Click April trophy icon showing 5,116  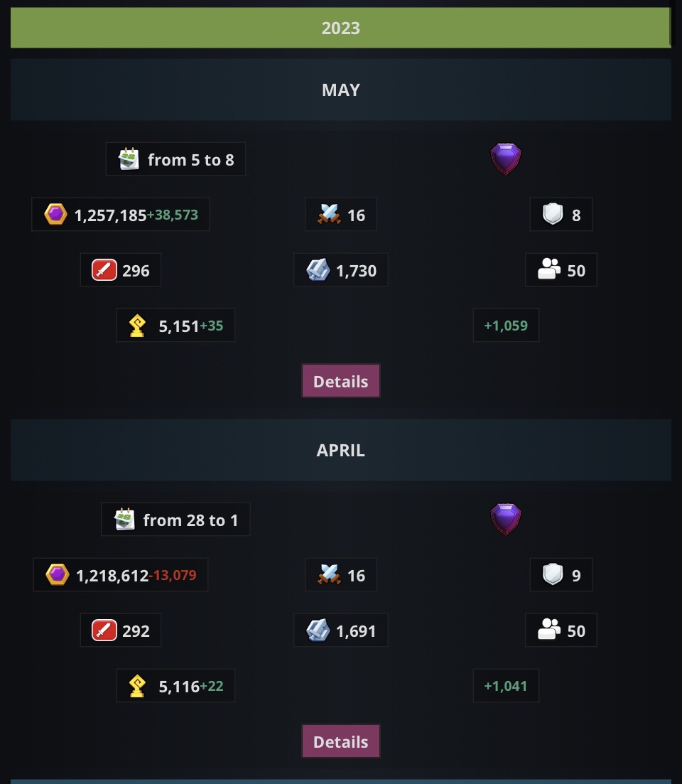tap(137, 686)
